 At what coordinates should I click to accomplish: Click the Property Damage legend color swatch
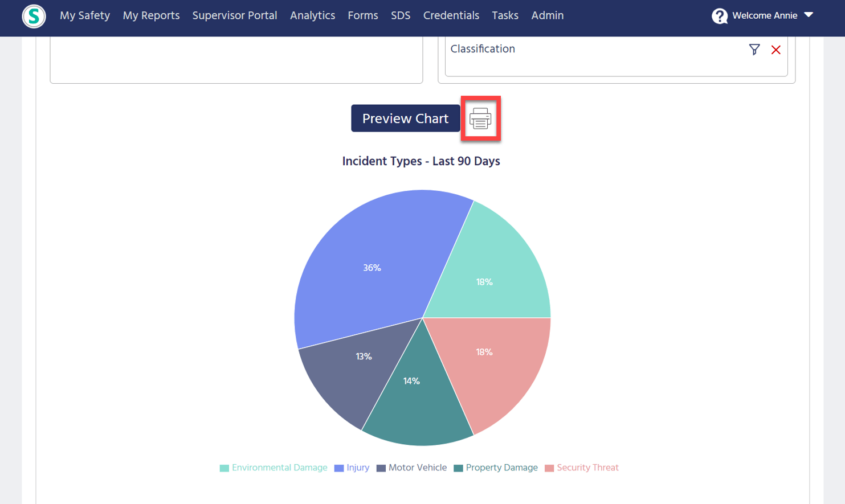tap(458, 468)
